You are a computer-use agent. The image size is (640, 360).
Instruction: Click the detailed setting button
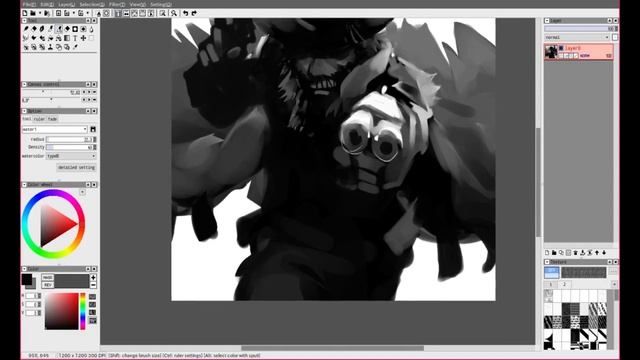click(x=76, y=168)
